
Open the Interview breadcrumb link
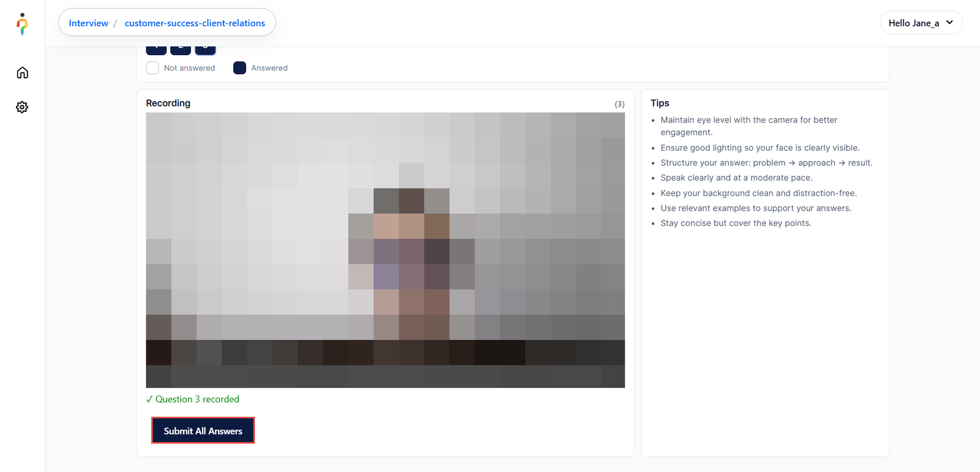pyautogui.click(x=88, y=23)
